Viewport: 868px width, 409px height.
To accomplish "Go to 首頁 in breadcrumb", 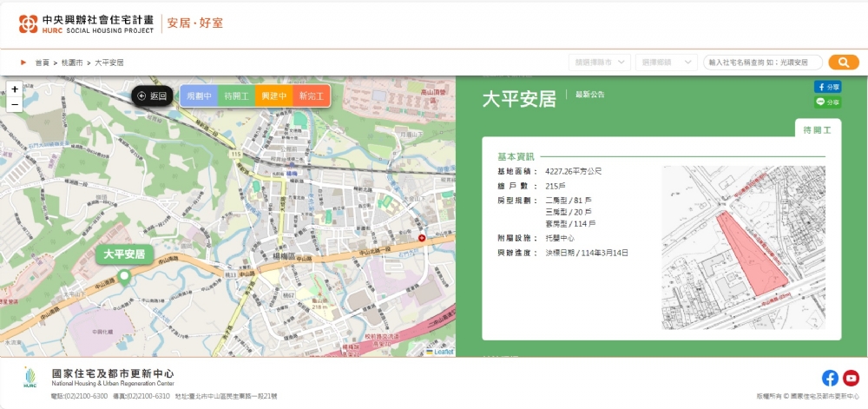I will point(42,63).
